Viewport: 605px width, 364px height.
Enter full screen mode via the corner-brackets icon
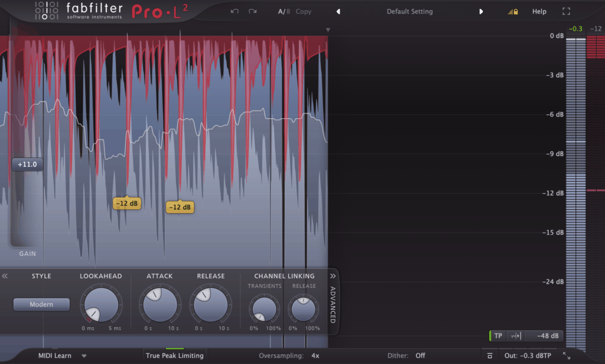(x=566, y=12)
